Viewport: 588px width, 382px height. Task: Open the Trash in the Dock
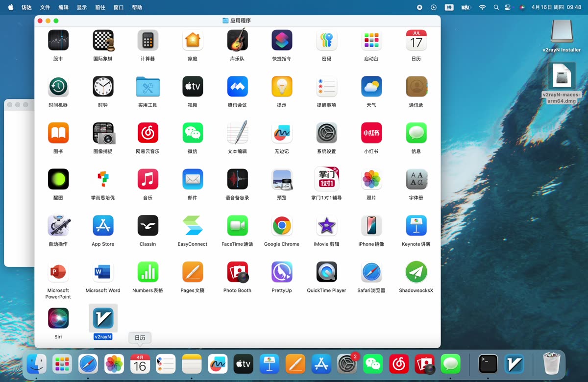pyautogui.click(x=552, y=364)
